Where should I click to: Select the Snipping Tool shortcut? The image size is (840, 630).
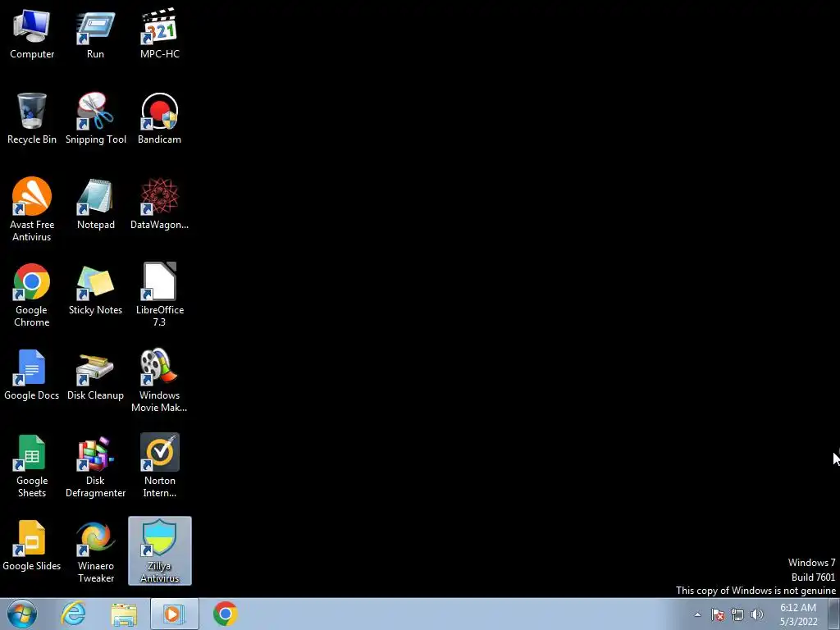(x=95, y=118)
